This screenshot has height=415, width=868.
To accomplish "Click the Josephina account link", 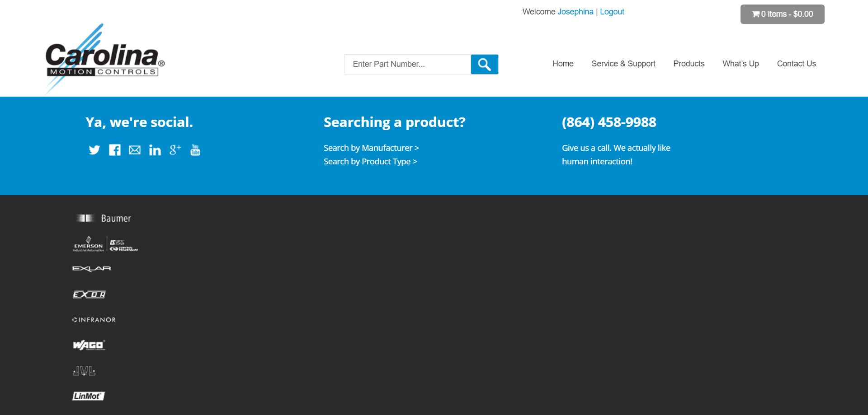I will 576,12.
